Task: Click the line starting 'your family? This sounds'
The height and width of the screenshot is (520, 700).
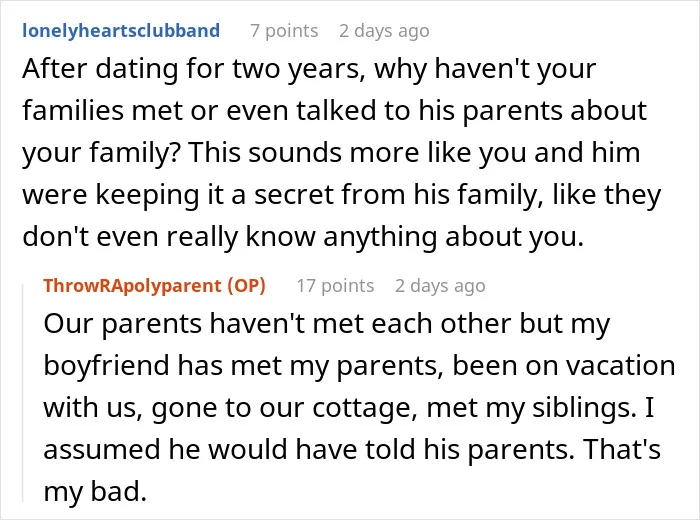Action: coord(331,153)
